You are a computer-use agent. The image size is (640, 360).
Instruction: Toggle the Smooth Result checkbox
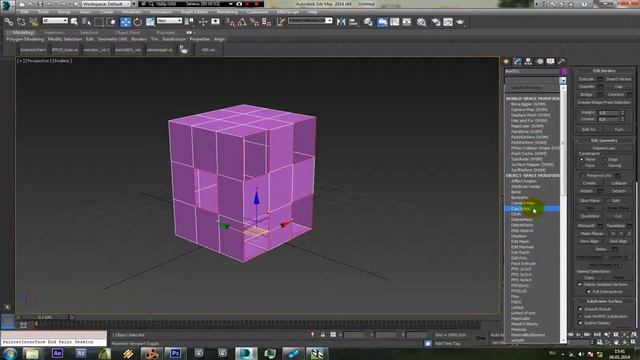click(580, 309)
